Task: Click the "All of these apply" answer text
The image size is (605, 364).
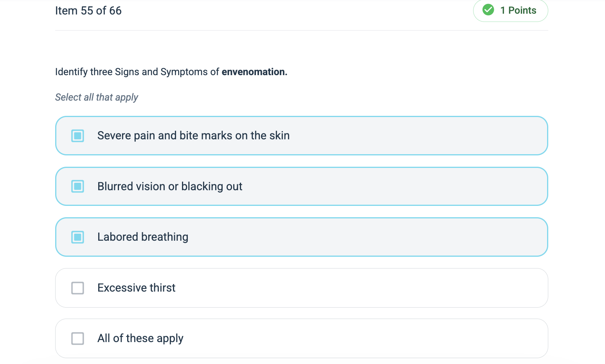Action: pos(140,339)
